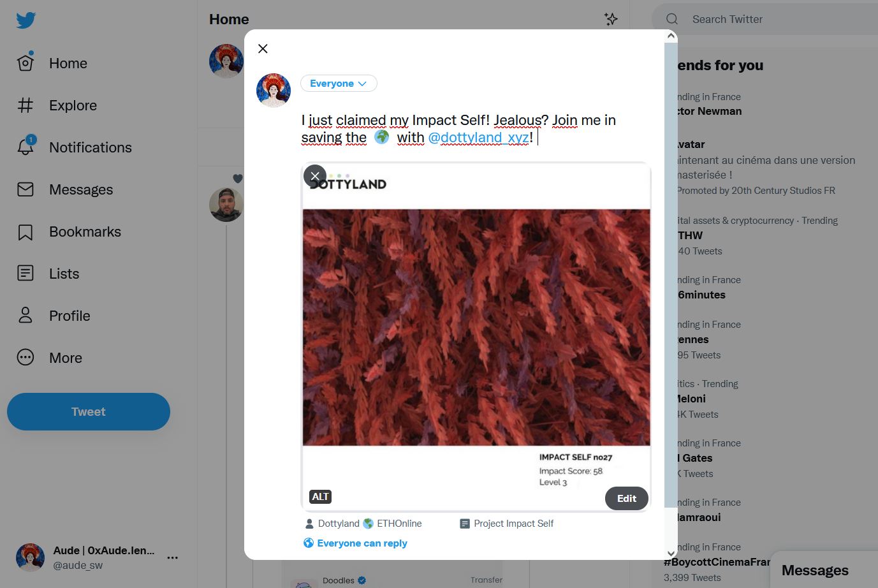Click the #BoycottCinemaFrancais trend
The height and width of the screenshot is (588, 878).
click(x=717, y=562)
